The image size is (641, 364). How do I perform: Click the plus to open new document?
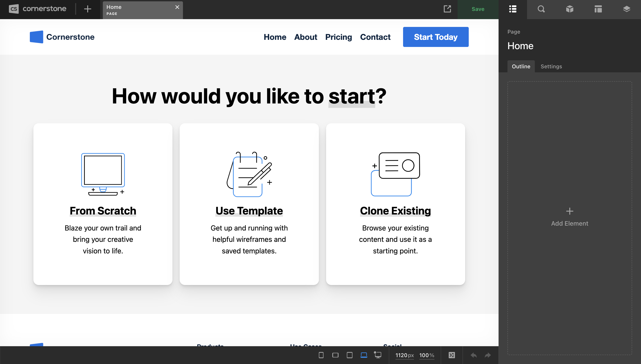tap(87, 9)
